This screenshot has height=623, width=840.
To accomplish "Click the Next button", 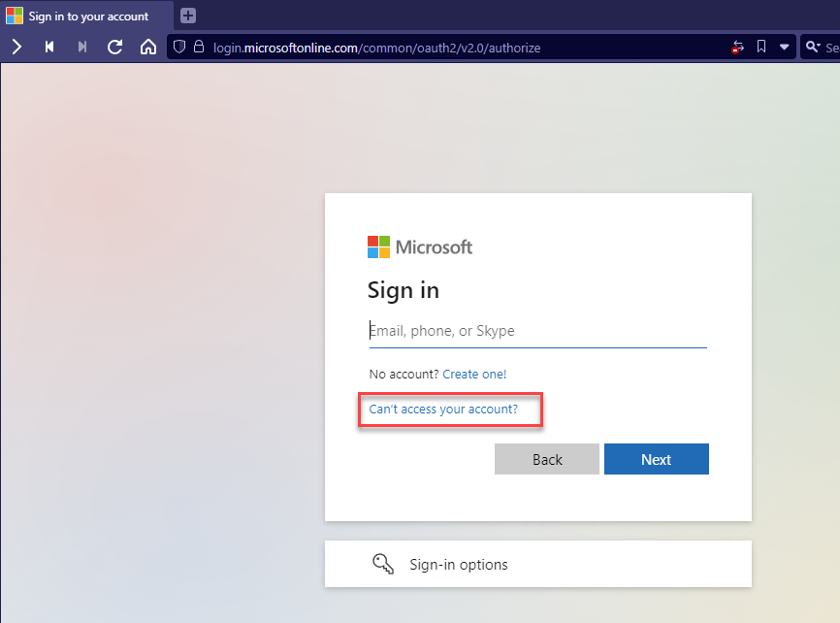I will (x=657, y=459).
